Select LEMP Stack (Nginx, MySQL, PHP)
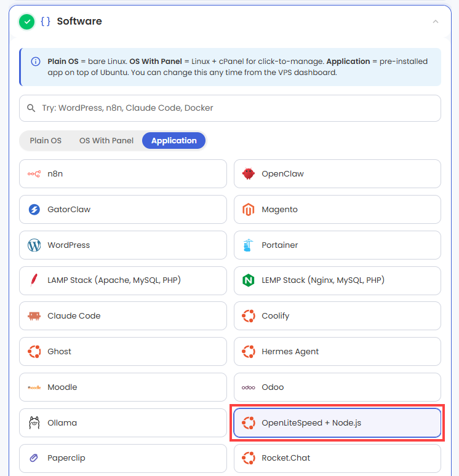Screen dimensions: 459x476 tap(337, 280)
